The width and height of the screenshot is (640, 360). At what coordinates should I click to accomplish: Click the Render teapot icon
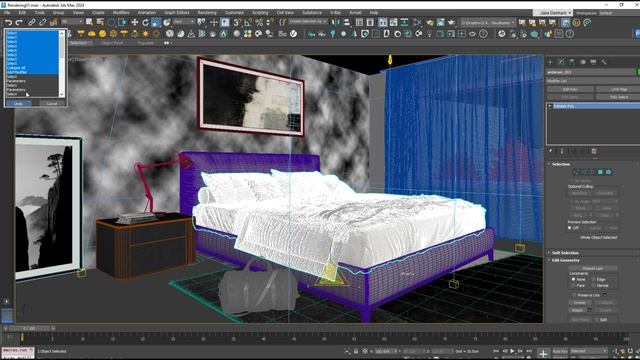point(451,23)
